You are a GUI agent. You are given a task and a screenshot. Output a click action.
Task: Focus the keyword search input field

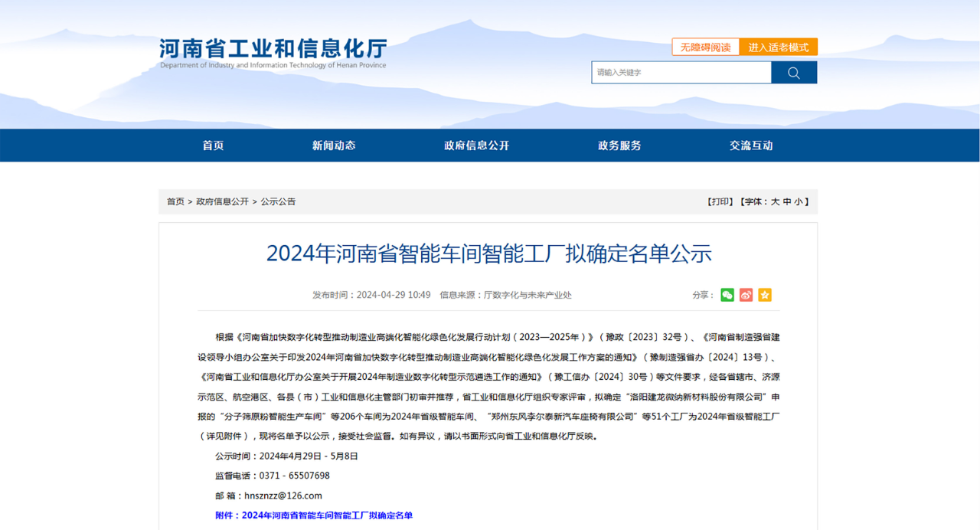(x=681, y=73)
